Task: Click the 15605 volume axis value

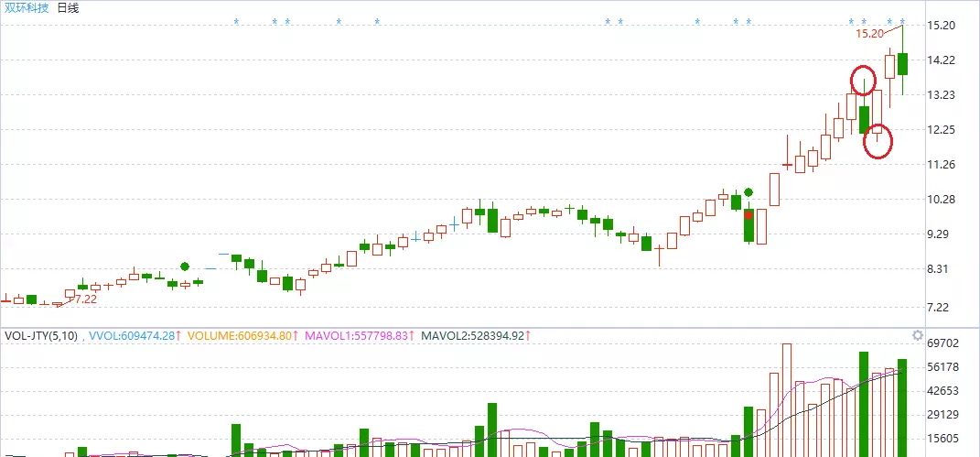Action: tap(943, 439)
